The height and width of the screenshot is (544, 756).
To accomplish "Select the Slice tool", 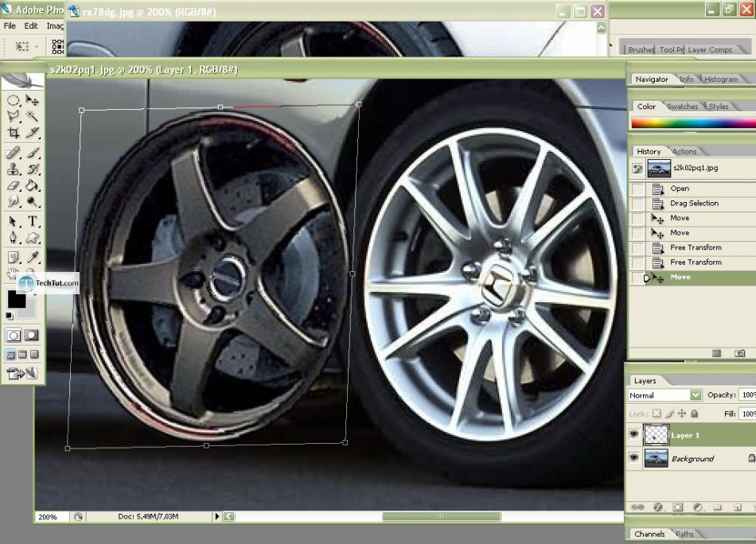I will pos(32,133).
